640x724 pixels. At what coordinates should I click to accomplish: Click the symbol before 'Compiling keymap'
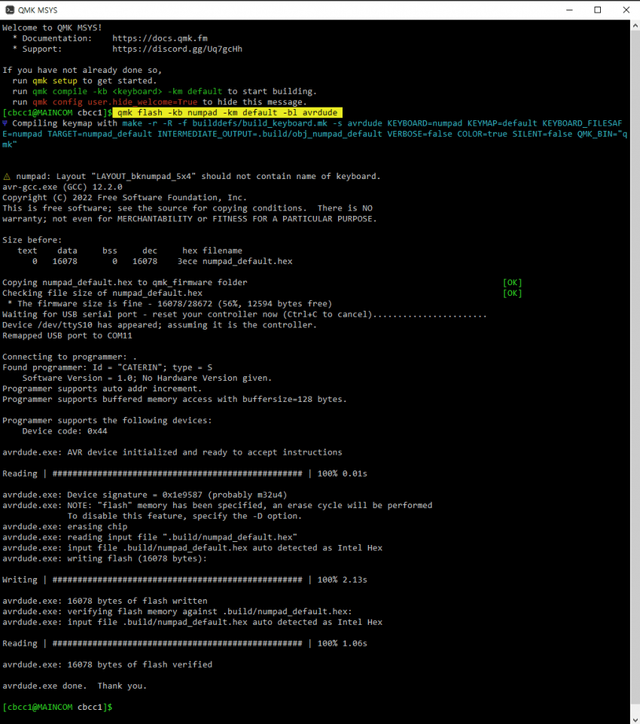tap(5, 123)
